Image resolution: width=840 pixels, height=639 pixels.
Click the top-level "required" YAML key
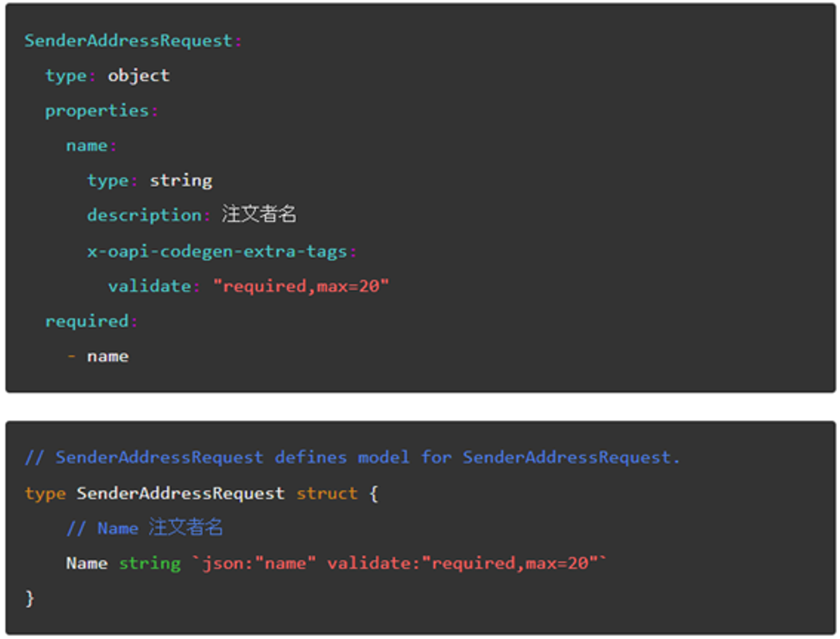tap(87, 321)
